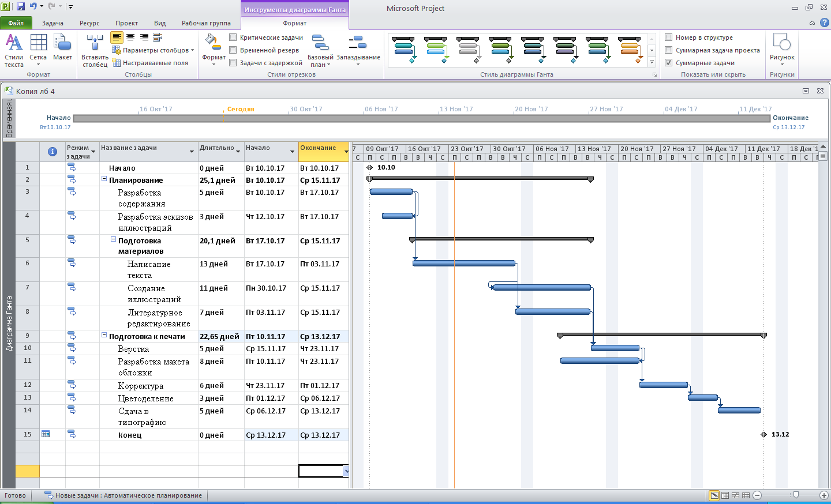Switch to the Вид tab
The height and width of the screenshot is (504, 831).
pos(160,23)
